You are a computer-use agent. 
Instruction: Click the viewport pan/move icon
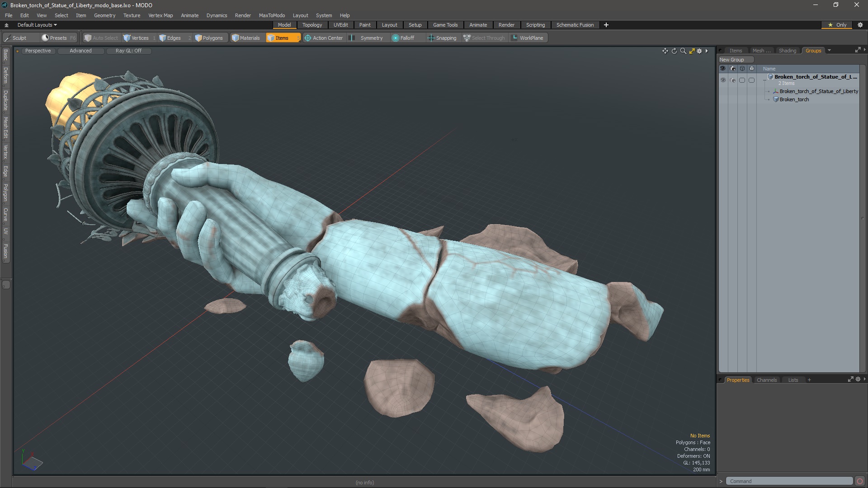point(665,51)
